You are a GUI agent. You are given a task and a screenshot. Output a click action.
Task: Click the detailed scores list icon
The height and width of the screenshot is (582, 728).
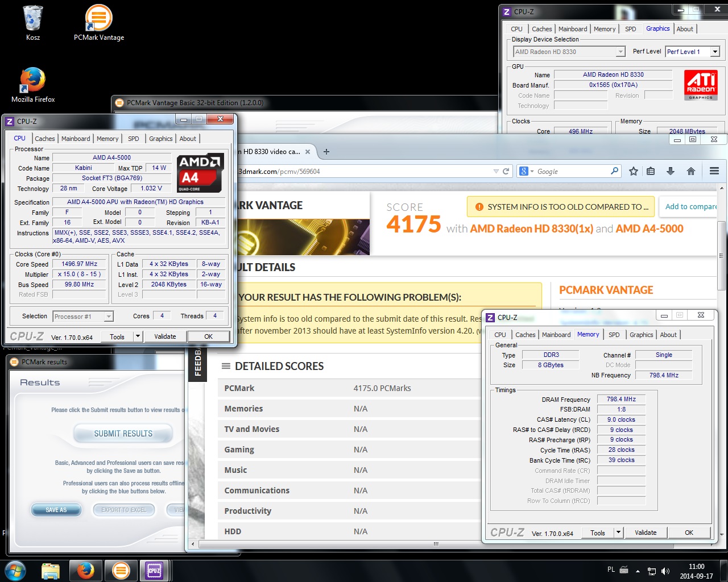point(226,366)
